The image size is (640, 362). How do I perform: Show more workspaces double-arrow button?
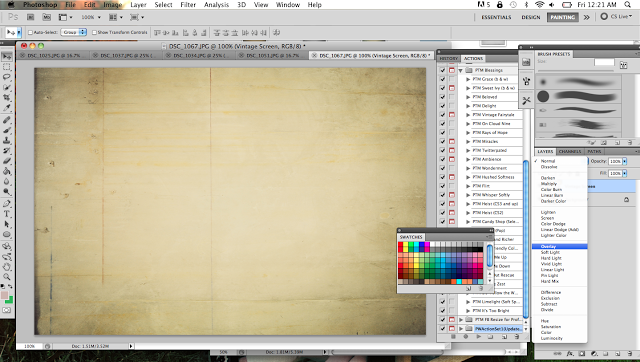pyautogui.click(x=587, y=17)
